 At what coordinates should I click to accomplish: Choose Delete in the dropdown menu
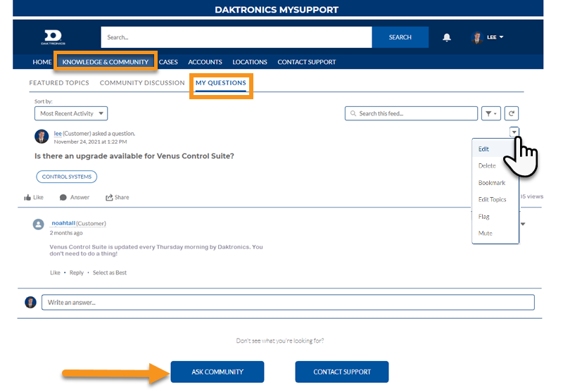(487, 166)
